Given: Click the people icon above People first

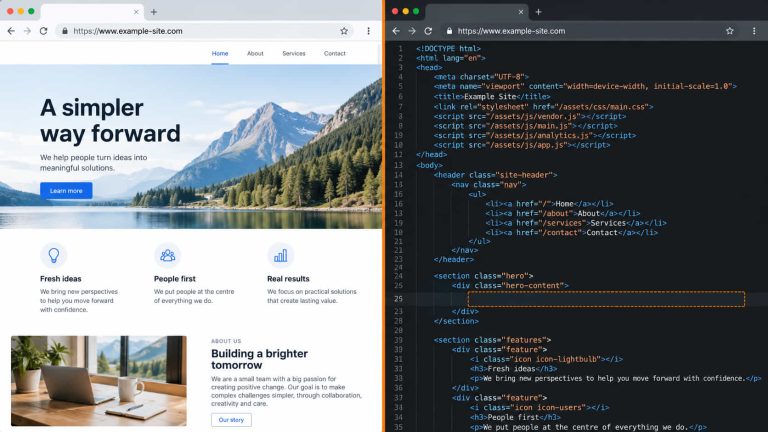Looking at the screenshot, I should [168, 255].
